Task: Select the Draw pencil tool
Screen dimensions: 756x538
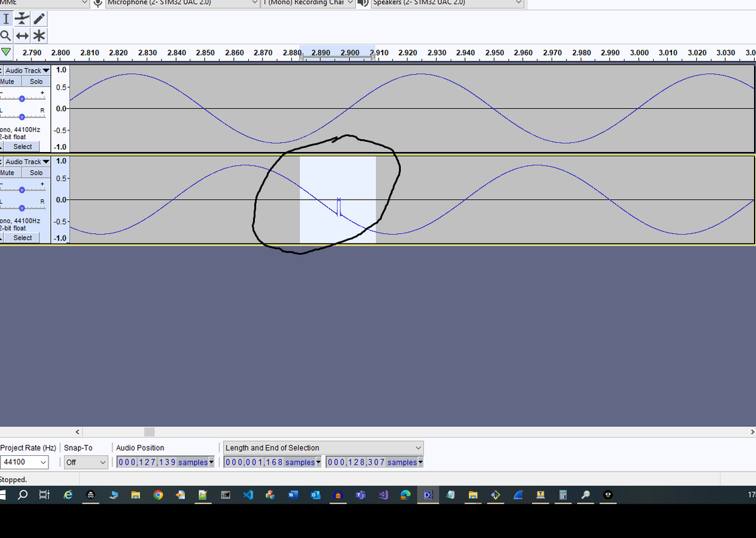Action: coord(39,19)
